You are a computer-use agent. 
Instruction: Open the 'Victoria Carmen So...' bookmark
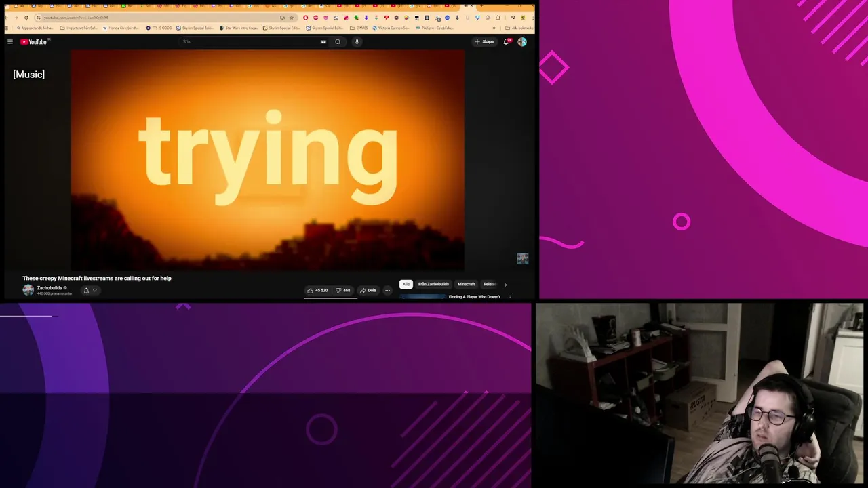coord(391,28)
